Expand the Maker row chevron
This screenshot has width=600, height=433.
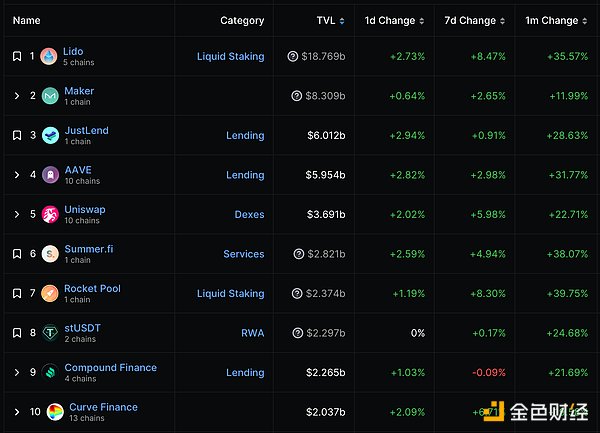click(x=17, y=96)
